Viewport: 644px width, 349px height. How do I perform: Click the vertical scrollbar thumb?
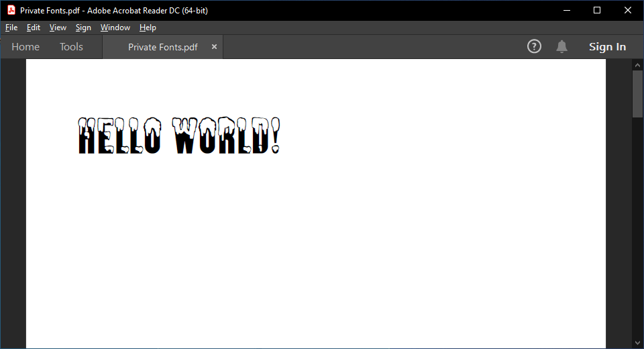637,94
